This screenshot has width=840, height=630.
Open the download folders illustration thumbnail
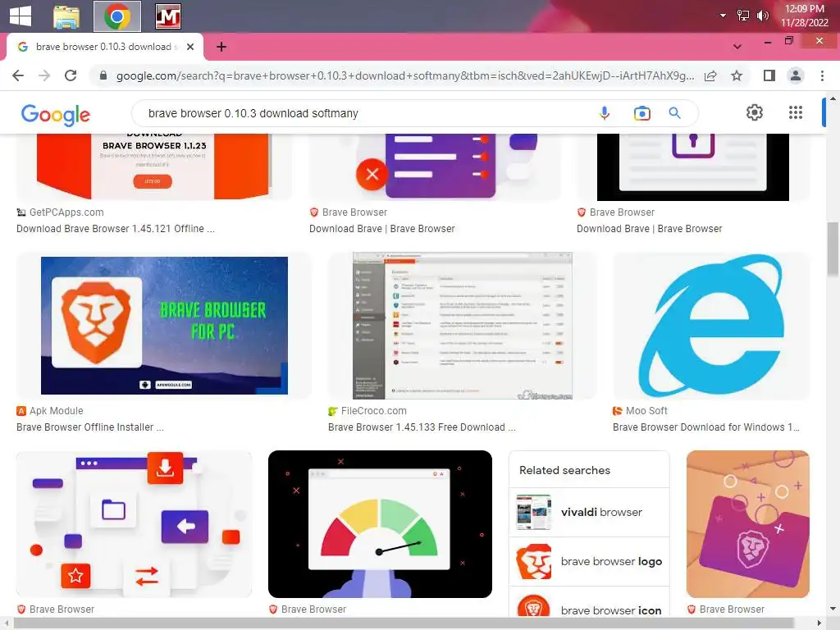[x=134, y=524]
